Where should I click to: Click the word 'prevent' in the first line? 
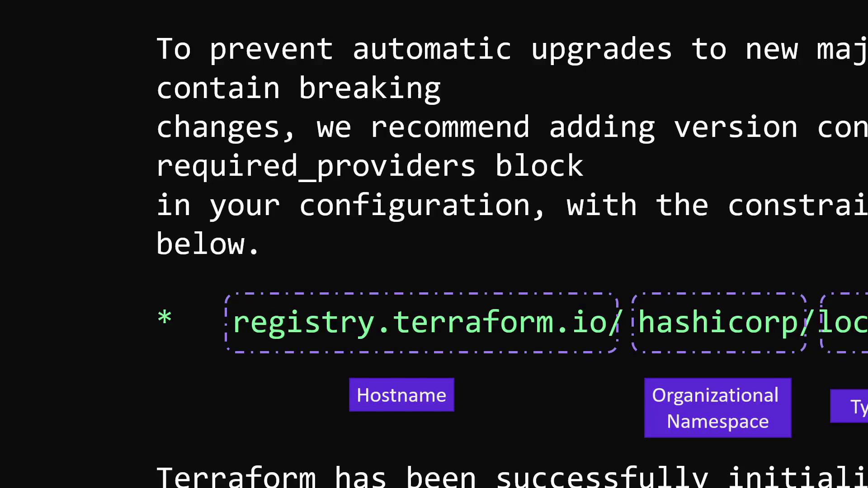[x=271, y=49]
